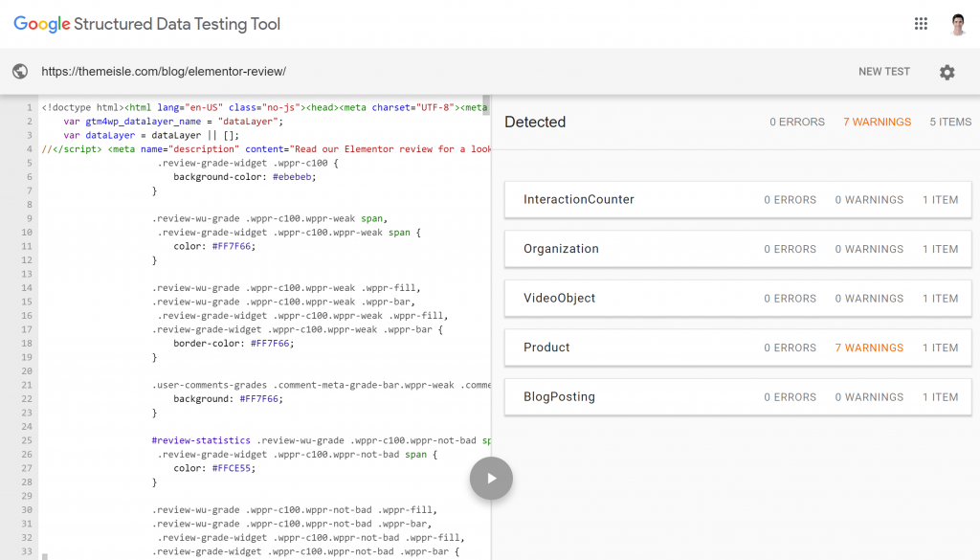Click the 5 ITEMS count in header

click(949, 123)
